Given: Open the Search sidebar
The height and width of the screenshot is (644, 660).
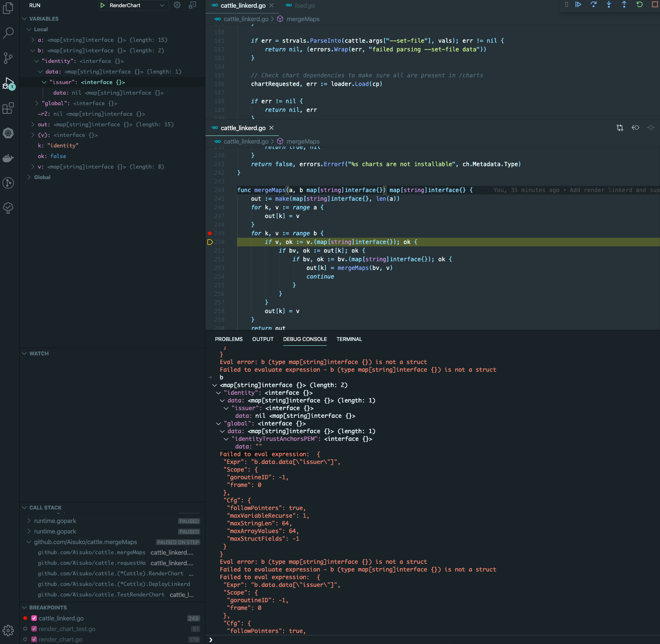Looking at the screenshot, I should pyautogui.click(x=8, y=33).
